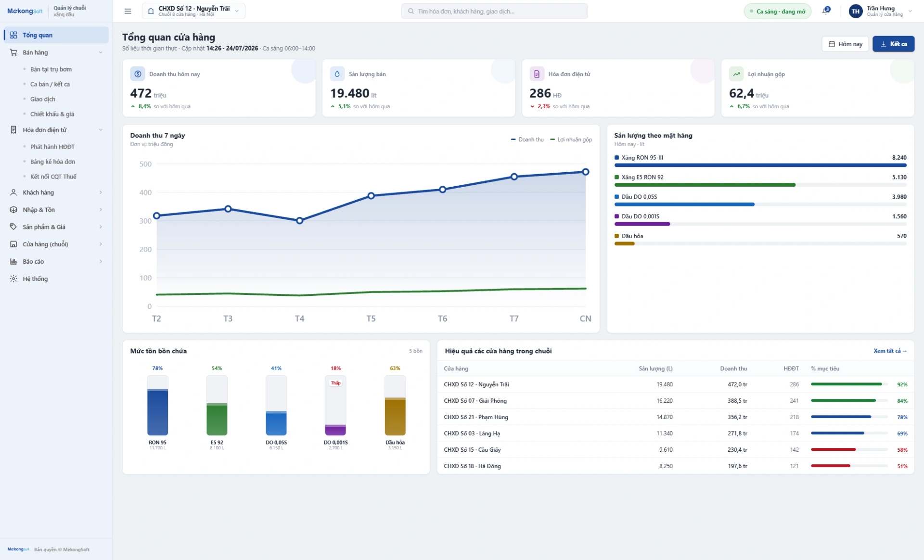Click the Doanh thu hôm nay coin icon
Viewport: 924px width, 560px height.
coord(138,74)
